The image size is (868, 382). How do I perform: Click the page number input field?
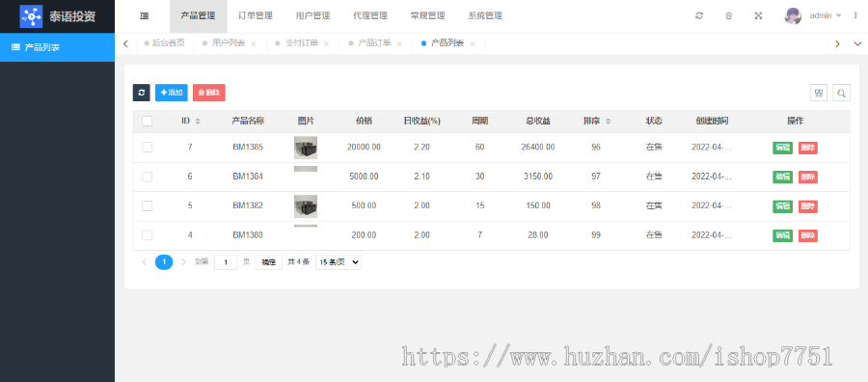pyautogui.click(x=226, y=262)
